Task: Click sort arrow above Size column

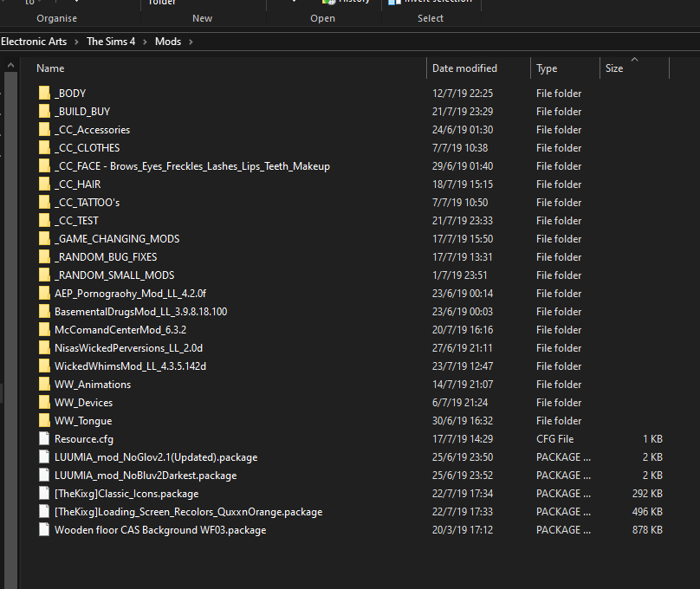Action: (x=634, y=60)
